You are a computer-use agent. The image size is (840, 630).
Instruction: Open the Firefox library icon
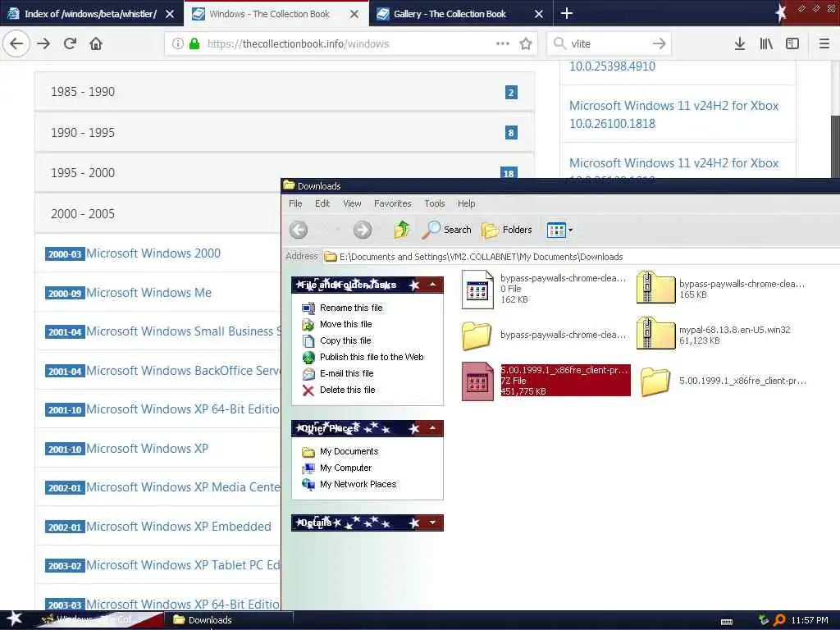point(766,43)
